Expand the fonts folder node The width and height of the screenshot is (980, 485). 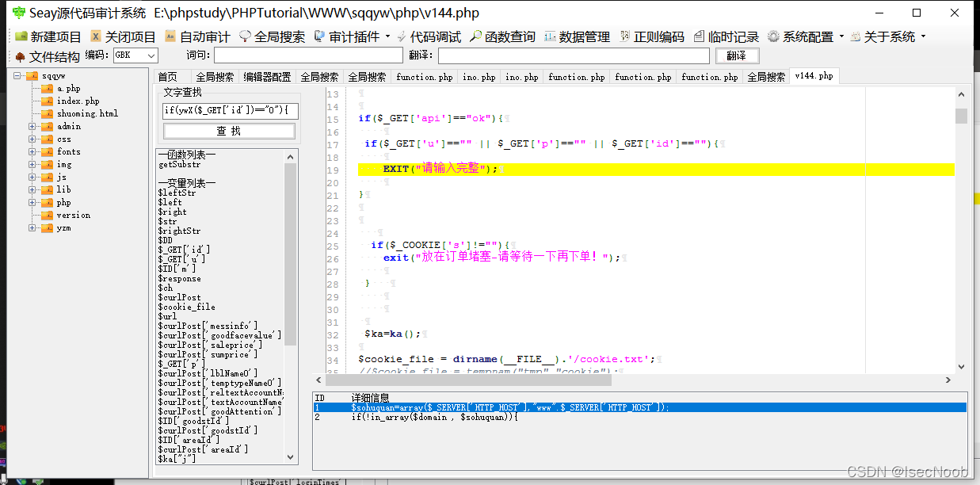pyautogui.click(x=32, y=152)
